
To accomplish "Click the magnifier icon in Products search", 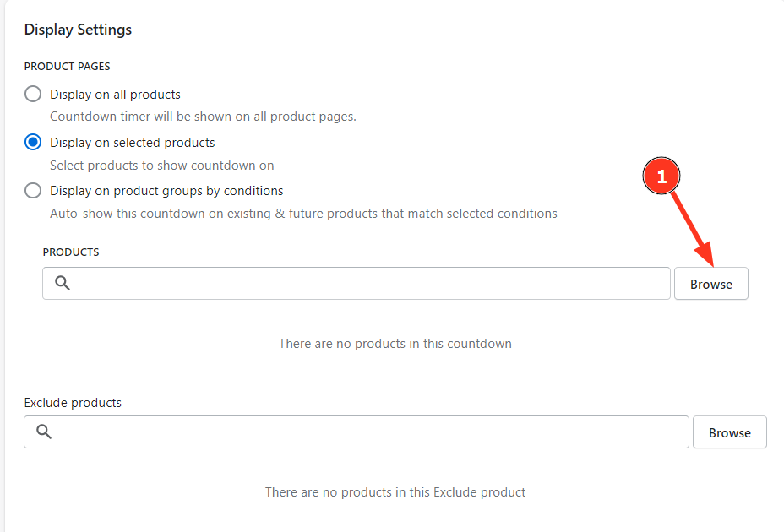I will click(63, 283).
